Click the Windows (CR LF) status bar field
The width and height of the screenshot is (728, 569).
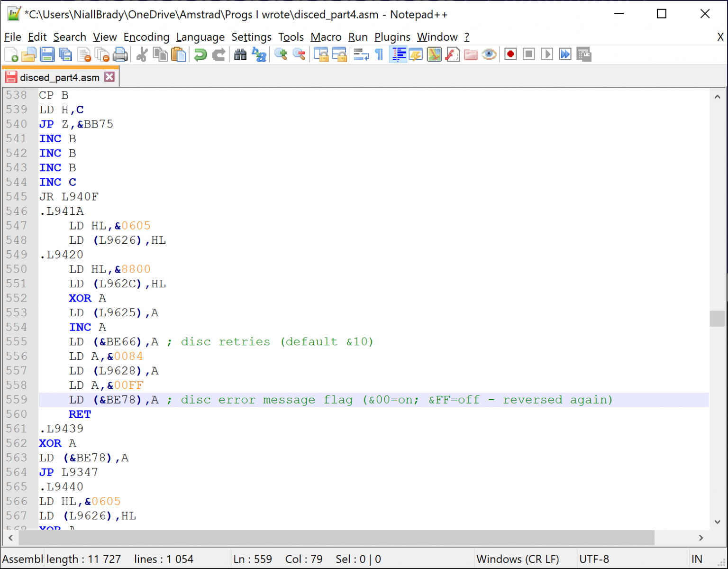(518, 559)
